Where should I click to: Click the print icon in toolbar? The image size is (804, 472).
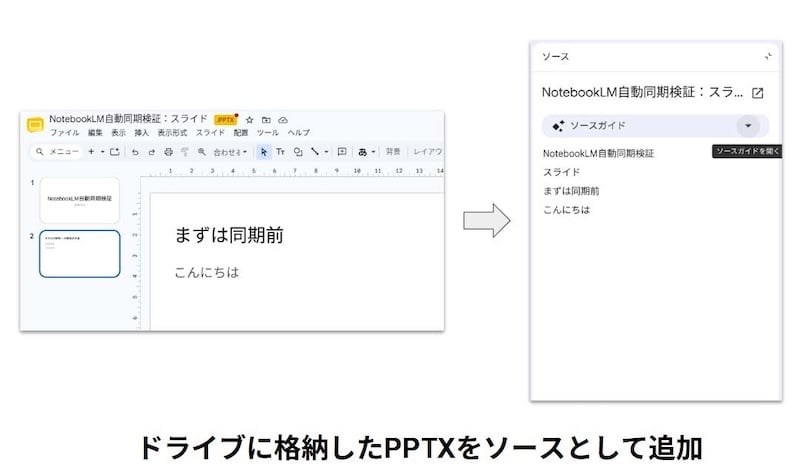point(168,152)
